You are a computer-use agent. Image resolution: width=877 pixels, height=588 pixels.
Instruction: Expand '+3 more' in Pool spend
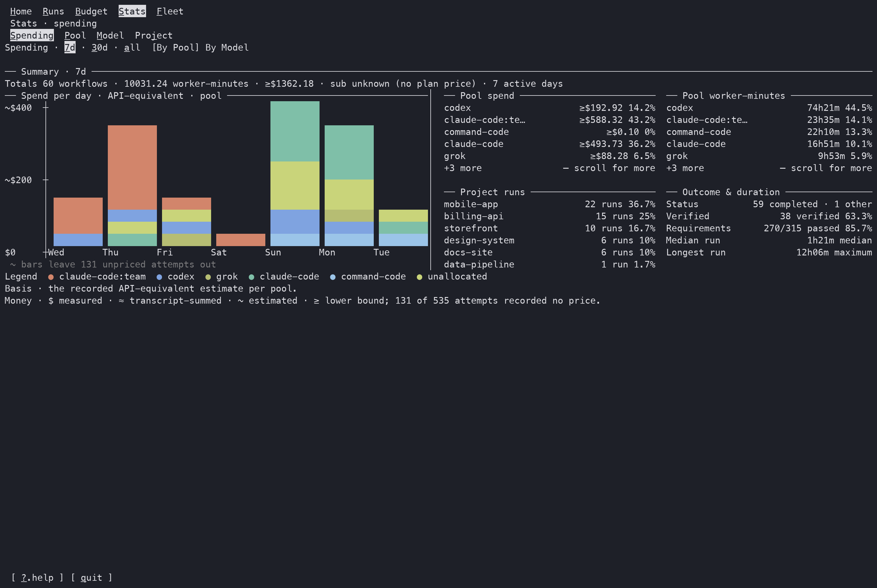[x=550, y=168]
